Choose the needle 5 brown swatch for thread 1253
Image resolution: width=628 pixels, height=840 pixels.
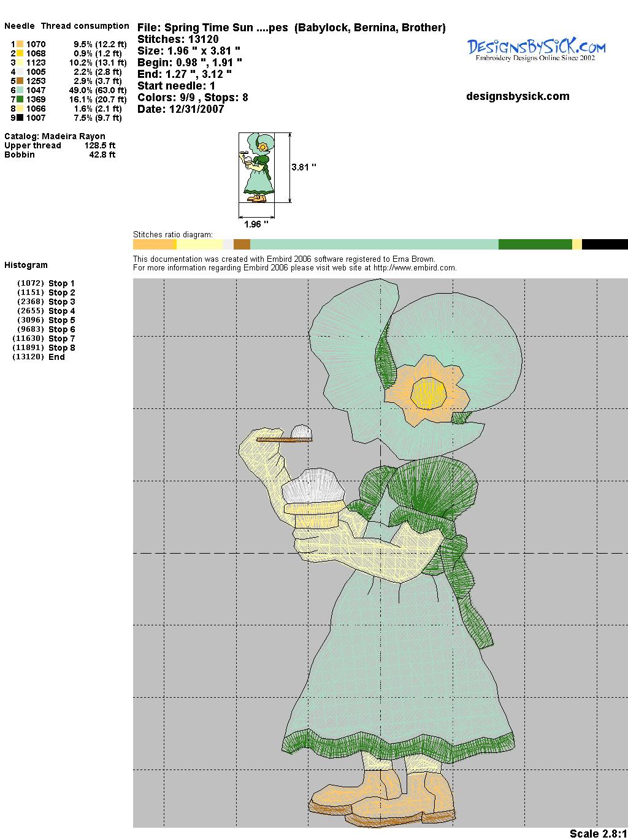tap(20, 81)
